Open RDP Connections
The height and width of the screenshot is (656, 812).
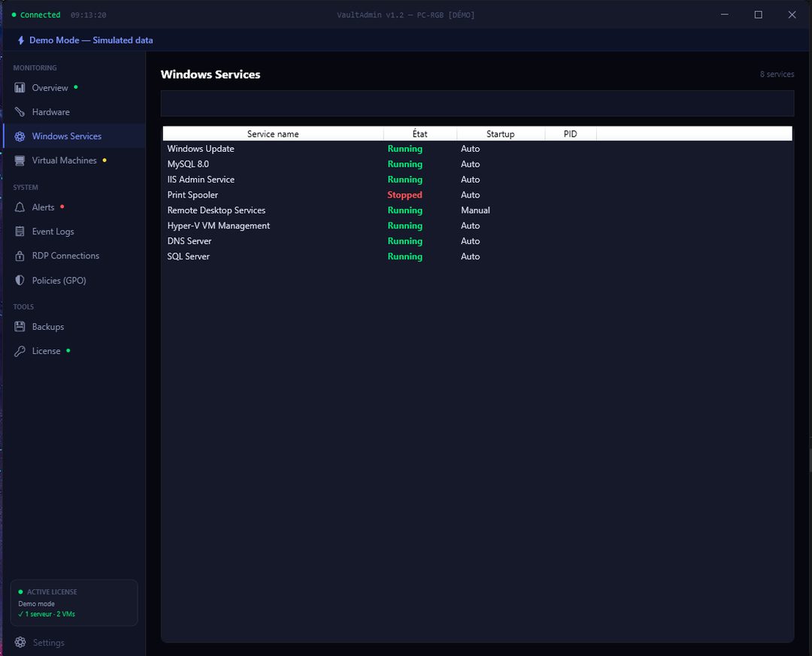[x=74, y=255]
